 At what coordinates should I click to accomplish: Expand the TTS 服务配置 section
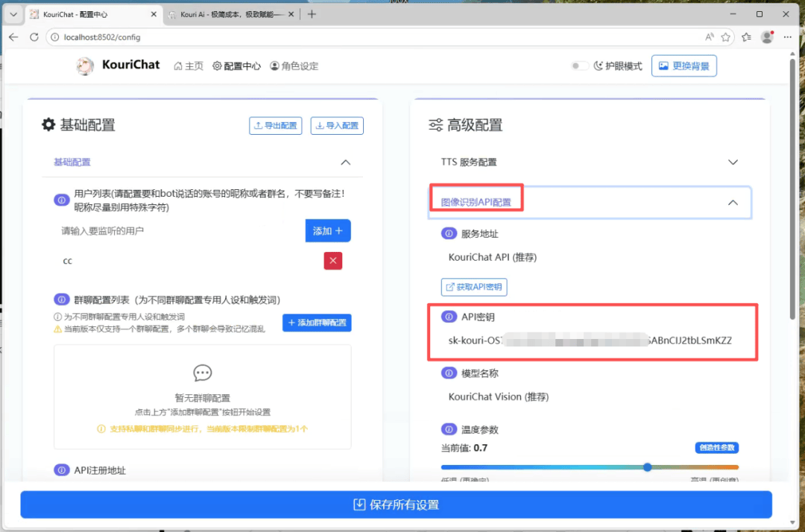(x=589, y=162)
